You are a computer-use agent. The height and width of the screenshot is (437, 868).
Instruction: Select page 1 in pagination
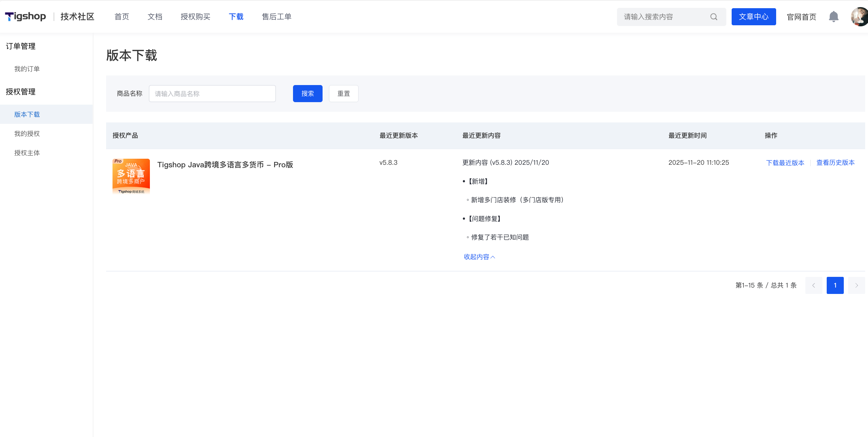[x=835, y=285]
